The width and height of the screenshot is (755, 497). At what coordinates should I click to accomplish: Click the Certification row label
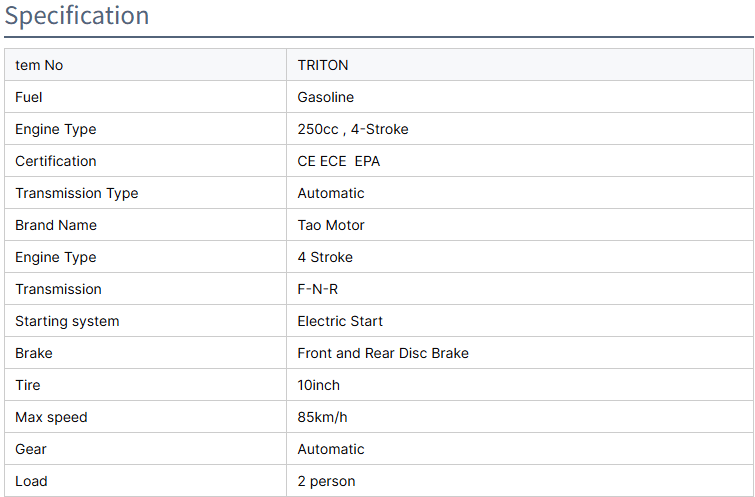56,161
